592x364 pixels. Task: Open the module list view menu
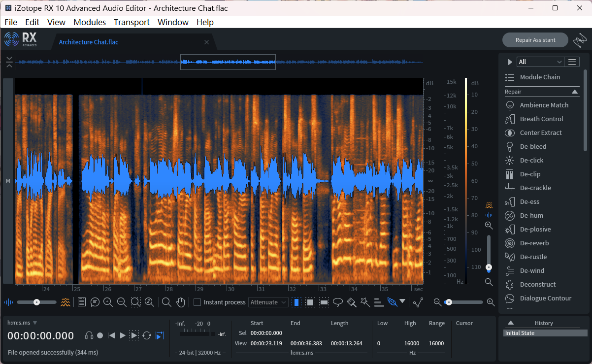click(572, 62)
